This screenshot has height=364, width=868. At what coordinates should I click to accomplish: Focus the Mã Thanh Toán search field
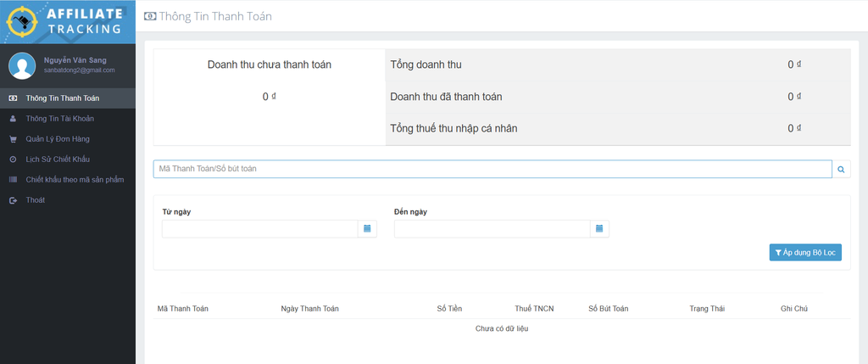492,170
